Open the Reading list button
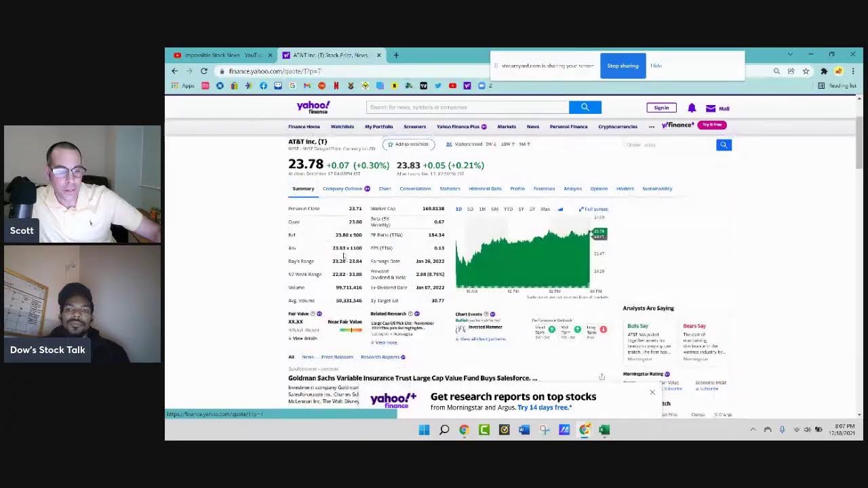868x488 pixels. tap(837, 85)
